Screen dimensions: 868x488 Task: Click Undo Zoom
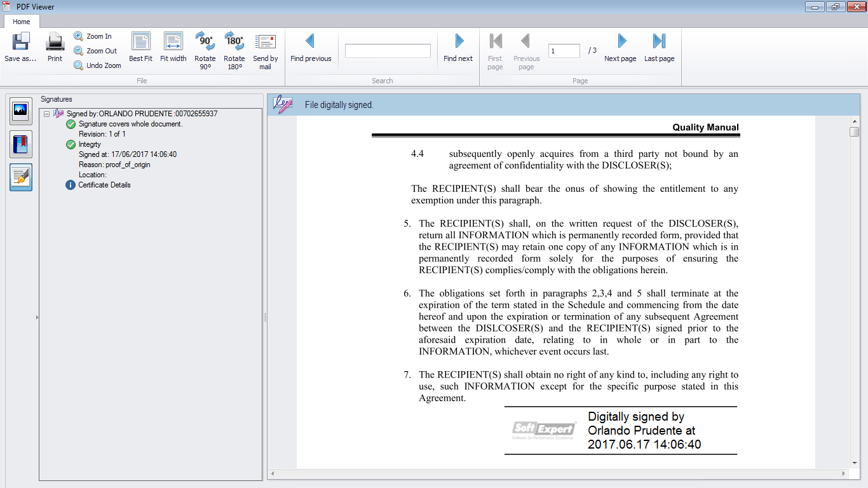point(97,65)
